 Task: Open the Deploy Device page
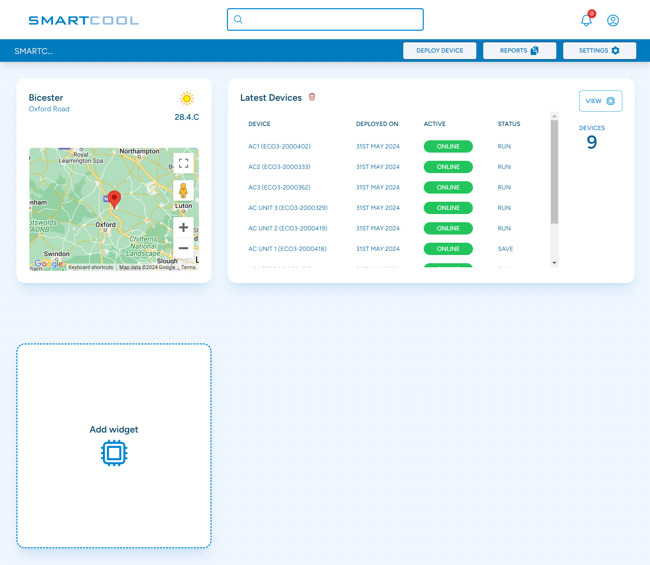(x=439, y=50)
